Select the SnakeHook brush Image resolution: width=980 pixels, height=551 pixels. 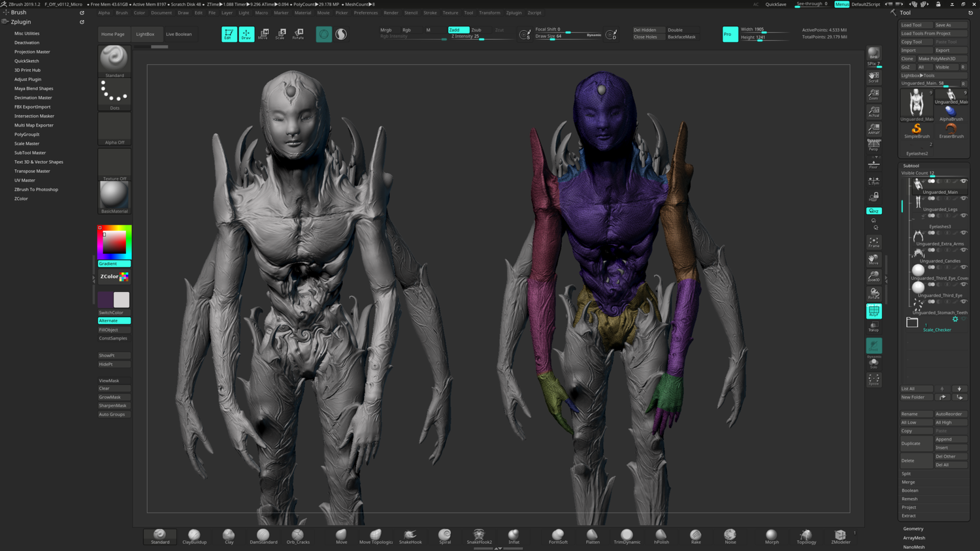pyautogui.click(x=410, y=536)
